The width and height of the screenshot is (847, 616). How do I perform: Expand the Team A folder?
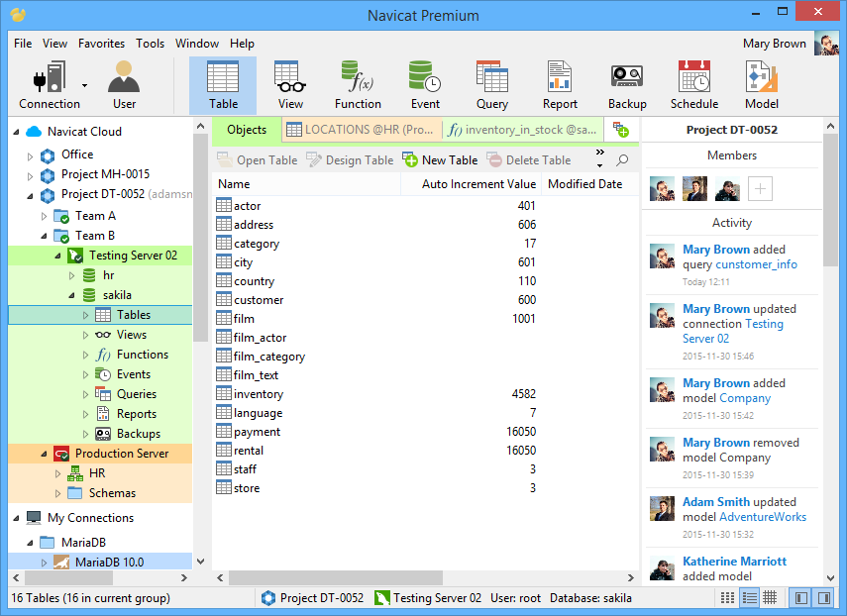pyautogui.click(x=45, y=216)
